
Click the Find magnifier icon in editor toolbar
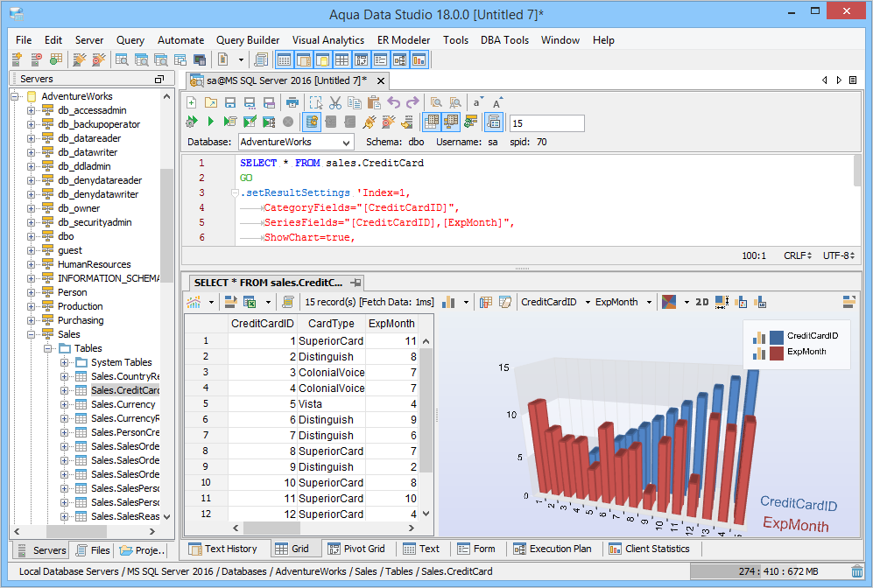(x=436, y=103)
